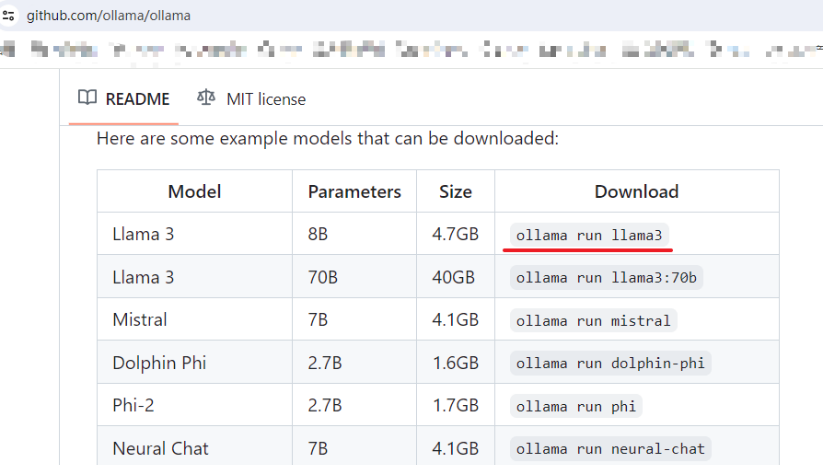This screenshot has width=826, height=465.
Task: Click the '1.7GB' size cell
Action: (x=456, y=405)
